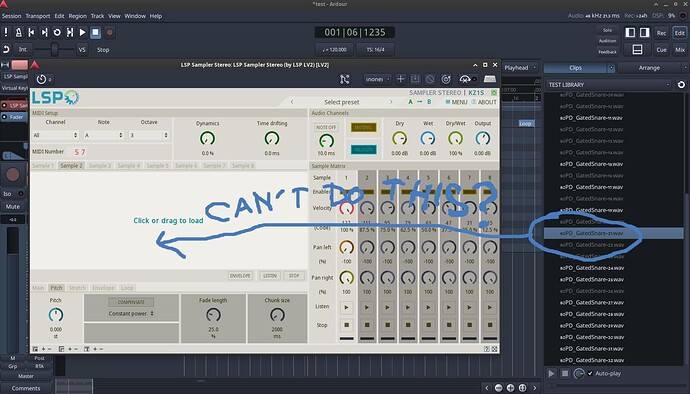Click the Click or drag to load area
Viewport: 690px width, 394px height.
tap(169, 221)
